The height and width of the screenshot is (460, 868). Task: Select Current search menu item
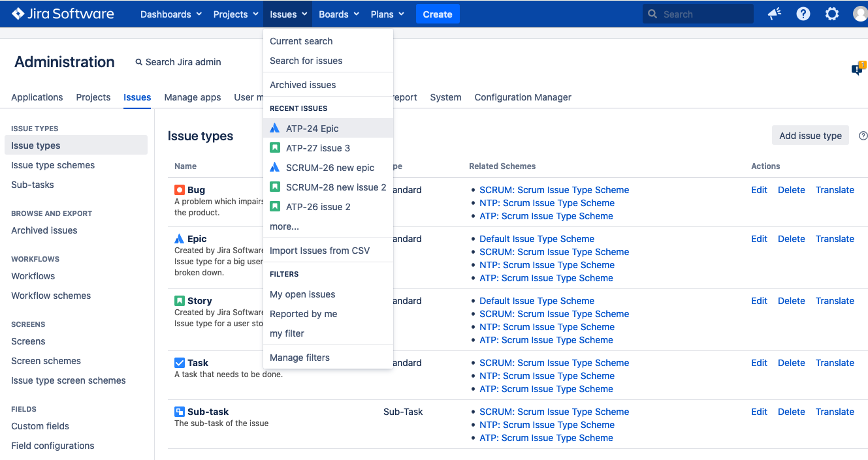pos(328,41)
